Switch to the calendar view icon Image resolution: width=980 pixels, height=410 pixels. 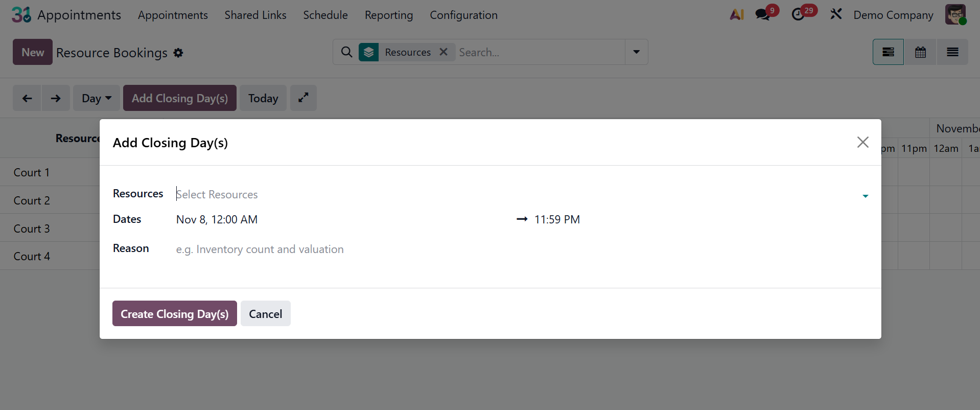(x=920, y=52)
